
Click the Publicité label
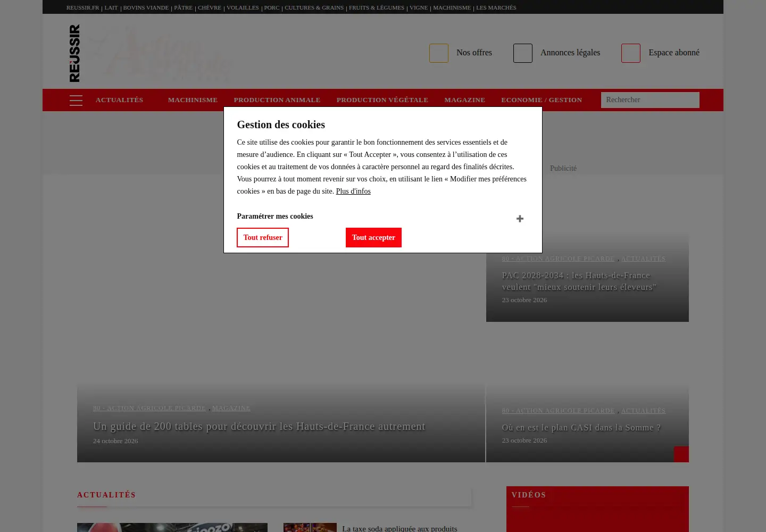563,169
